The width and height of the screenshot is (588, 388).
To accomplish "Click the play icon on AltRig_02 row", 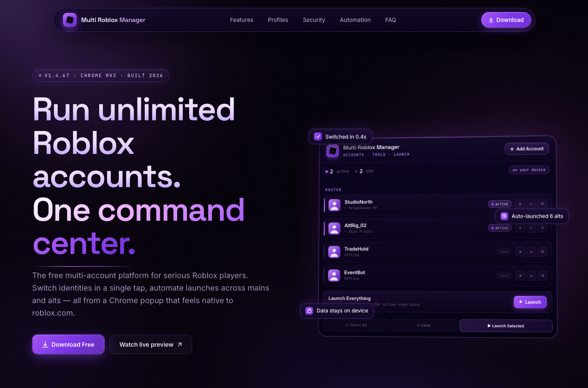I will 520,228.
